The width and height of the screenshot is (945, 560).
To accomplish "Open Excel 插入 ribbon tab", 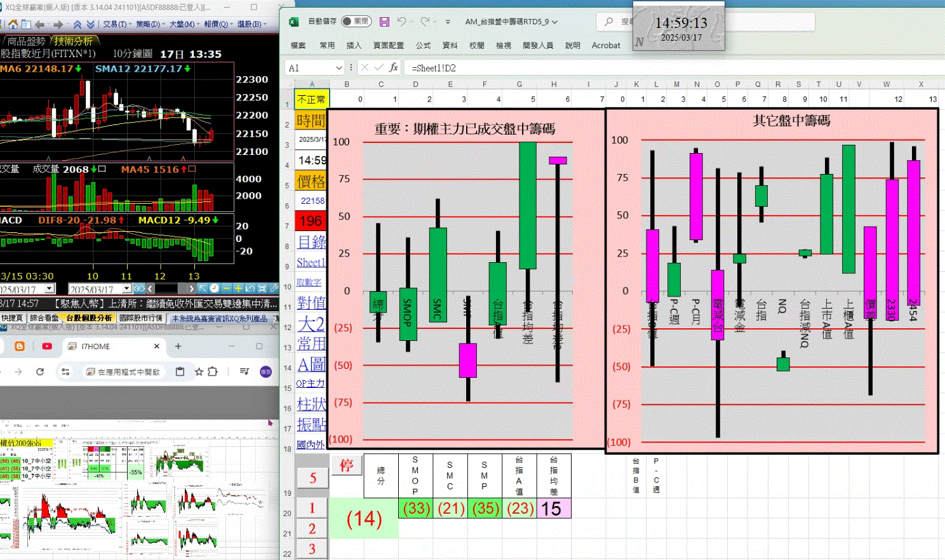I will pyautogui.click(x=354, y=46).
